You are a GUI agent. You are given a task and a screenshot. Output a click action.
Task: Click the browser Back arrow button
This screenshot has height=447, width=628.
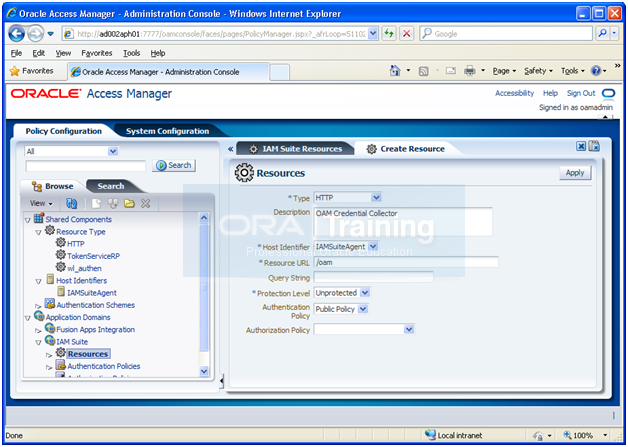(16, 34)
